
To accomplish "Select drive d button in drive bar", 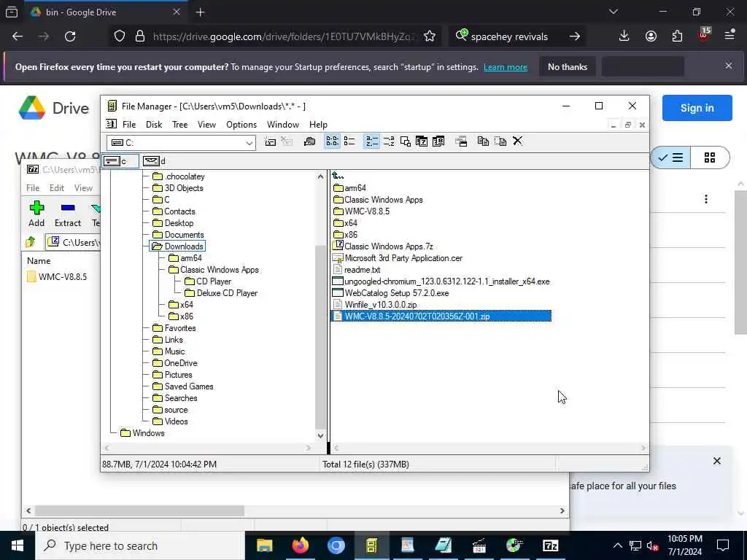I will pyautogui.click(x=154, y=161).
